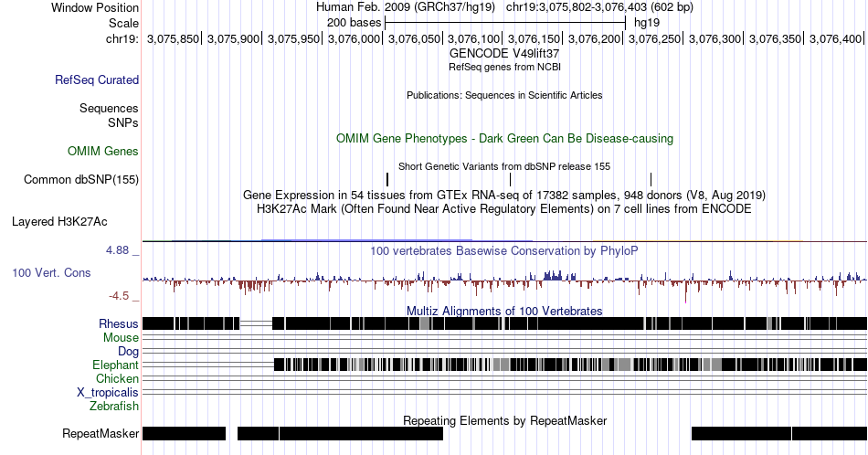Click the 200 bases scale bar
The image size is (868, 455).
[x=505, y=23]
